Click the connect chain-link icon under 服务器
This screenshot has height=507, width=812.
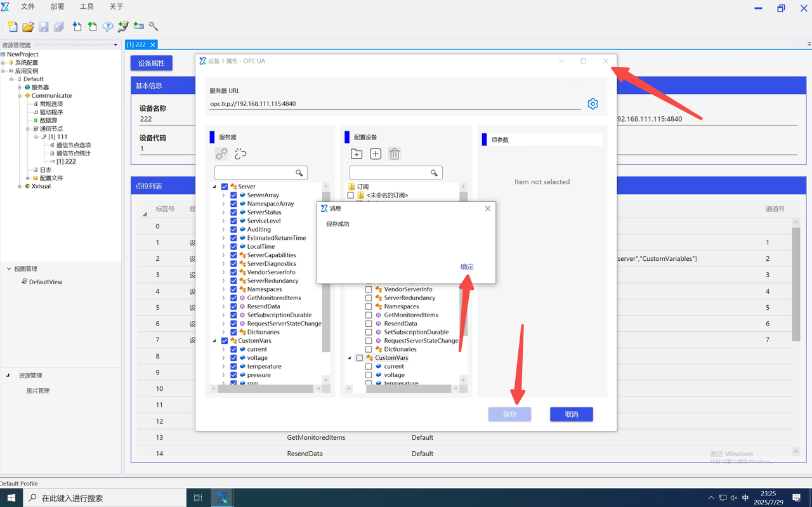pos(221,154)
